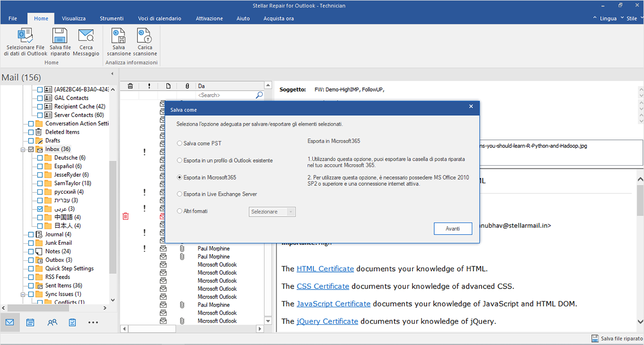Viewport: 644px width, 345px height.
Task: Sort by importance exclamation column header
Action: tap(149, 86)
